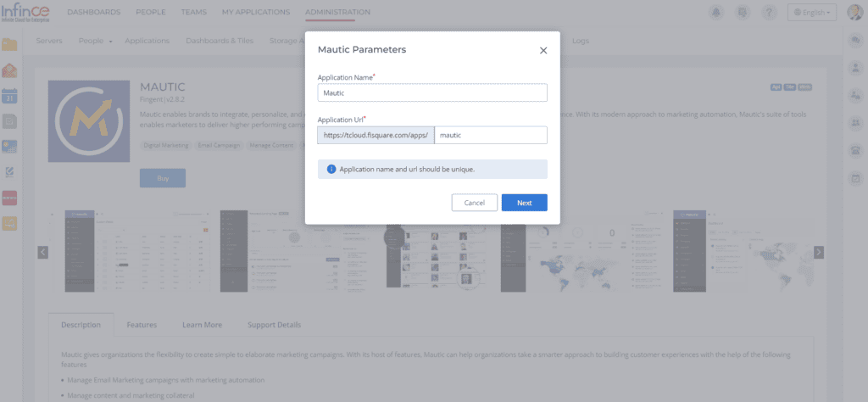The width and height of the screenshot is (868, 402).
Task: Open the single person icon in right sidebar
Action: pyautogui.click(x=855, y=68)
